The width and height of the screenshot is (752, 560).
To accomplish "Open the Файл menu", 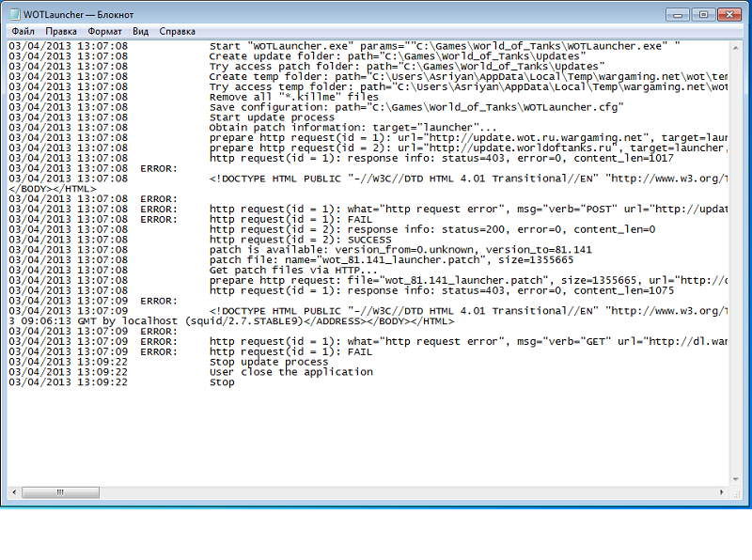I will (23, 31).
